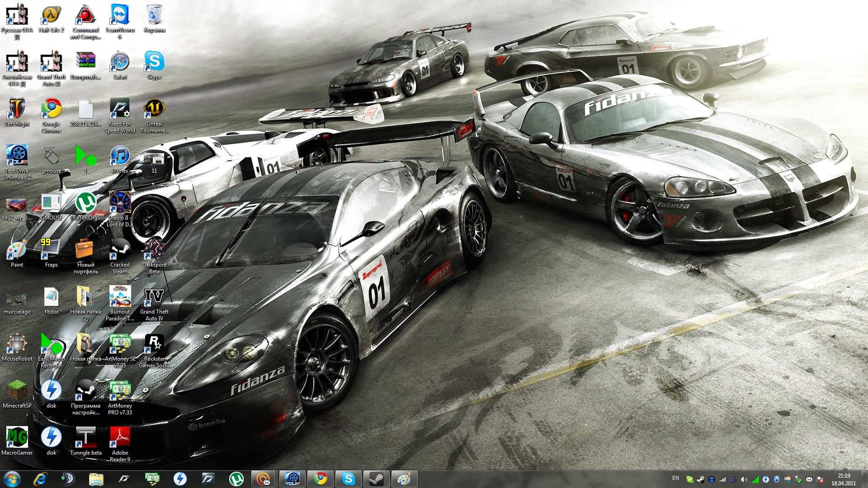The height and width of the screenshot is (488, 868).
Task: Launch Command and Conquer desktop shortcut
Action: pos(85,22)
